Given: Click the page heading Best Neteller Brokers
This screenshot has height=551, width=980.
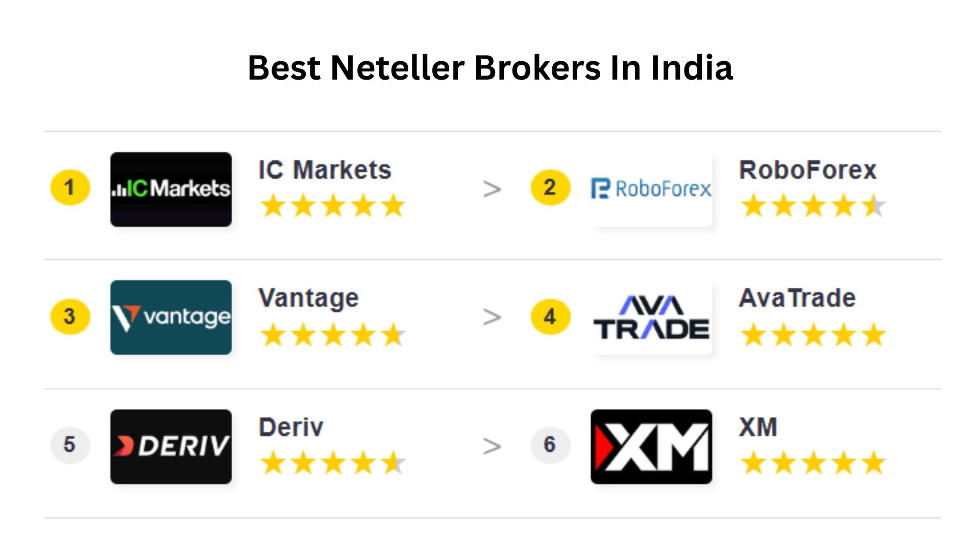Looking at the screenshot, I should coord(490,68).
